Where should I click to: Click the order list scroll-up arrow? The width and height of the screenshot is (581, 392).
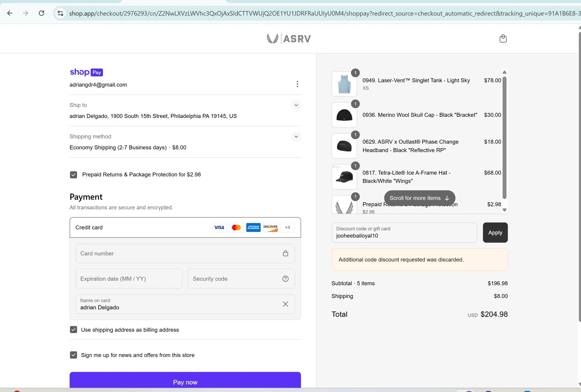click(x=504, y=72)
